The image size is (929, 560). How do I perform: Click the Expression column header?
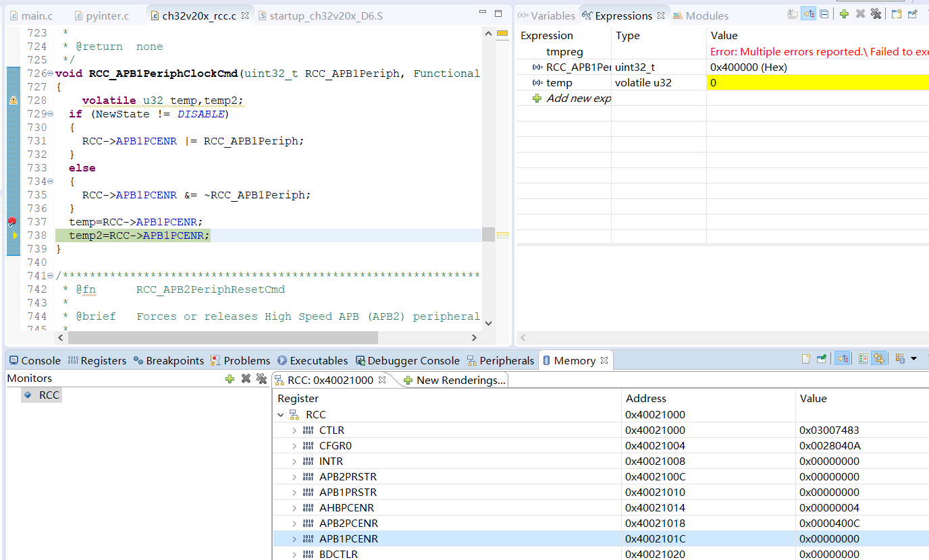tap(547, 36)
